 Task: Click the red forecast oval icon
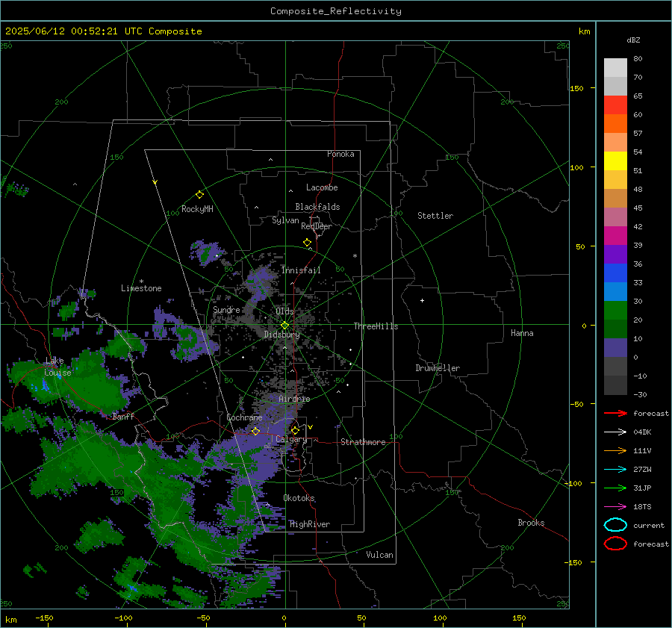(615, 544)
